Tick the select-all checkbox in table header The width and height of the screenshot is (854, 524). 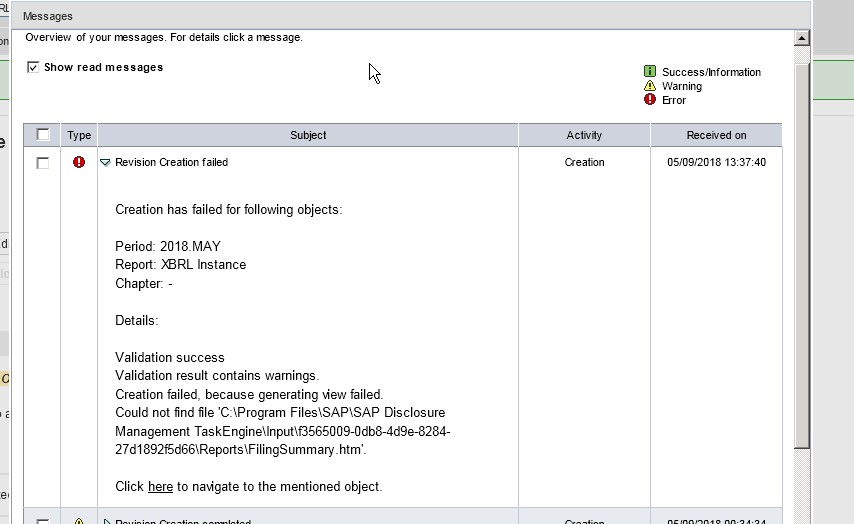(x=42, y=135)
